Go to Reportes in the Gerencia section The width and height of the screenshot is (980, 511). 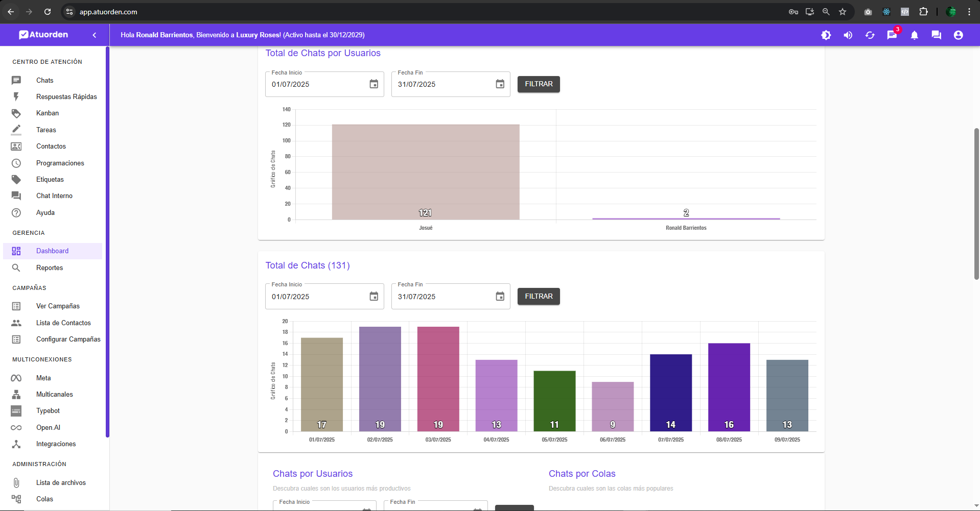[x=50, y=268]
